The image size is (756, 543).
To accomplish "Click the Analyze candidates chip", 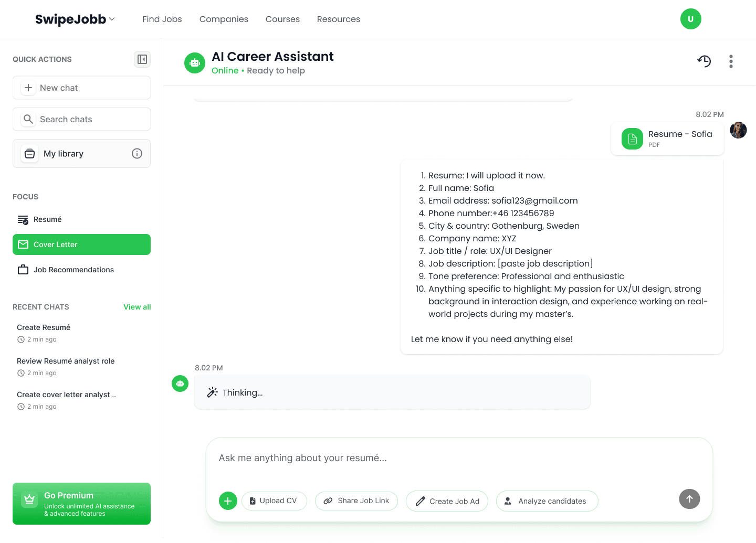I will [547, 501].
